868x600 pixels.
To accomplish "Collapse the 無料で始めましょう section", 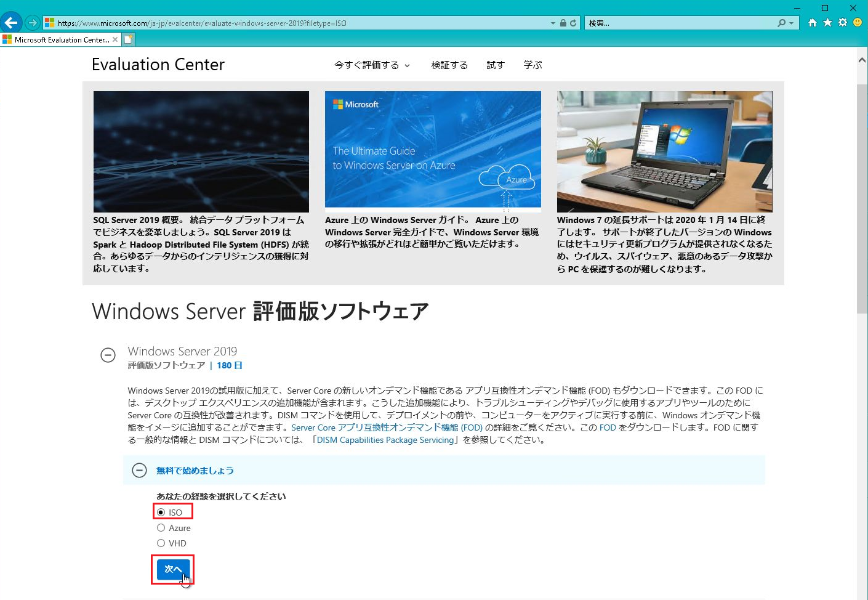I will click(x=139, y=470).
